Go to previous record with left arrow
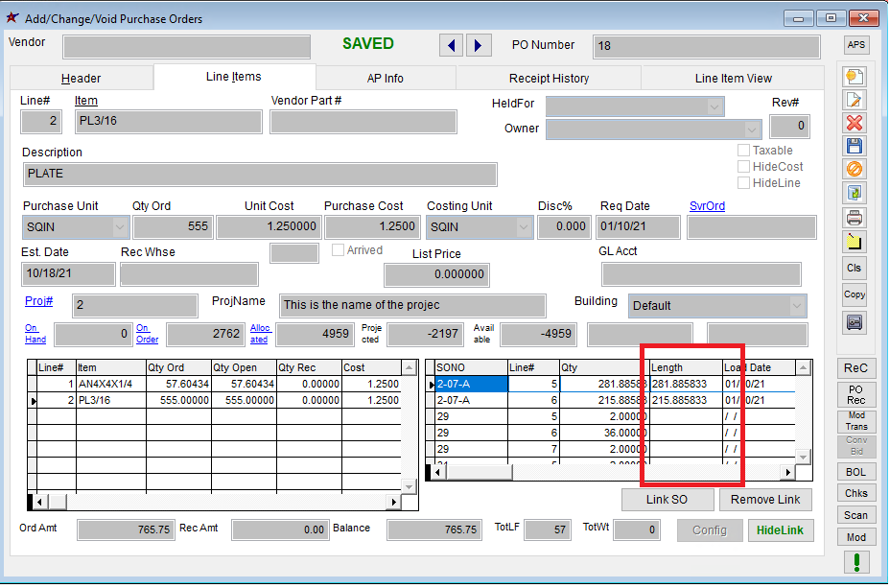 point(451,45)
